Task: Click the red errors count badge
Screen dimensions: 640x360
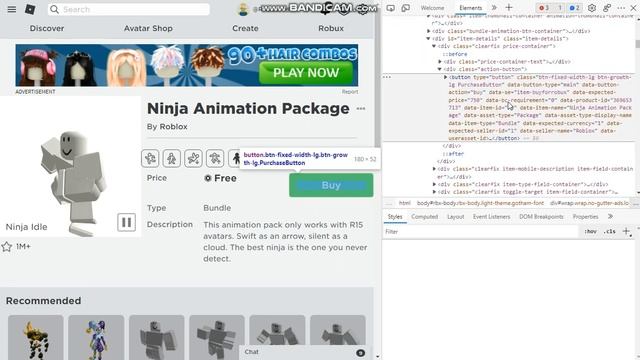Action: tap(544, 8)
